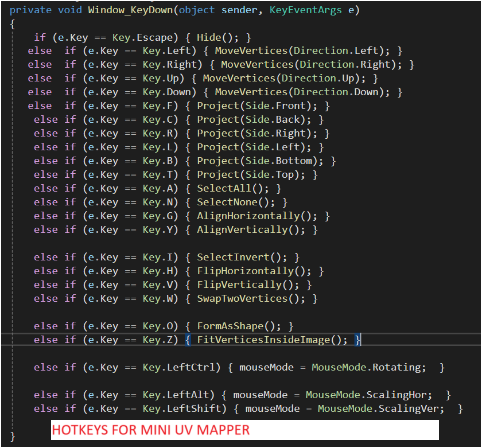Click Key.LeftCtrl in the condition

click(178, 368)
